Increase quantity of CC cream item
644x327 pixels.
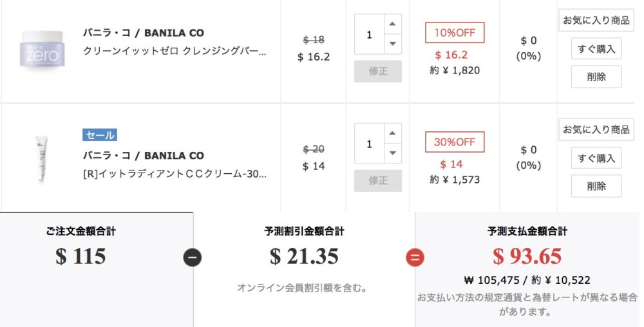(393, 133)
